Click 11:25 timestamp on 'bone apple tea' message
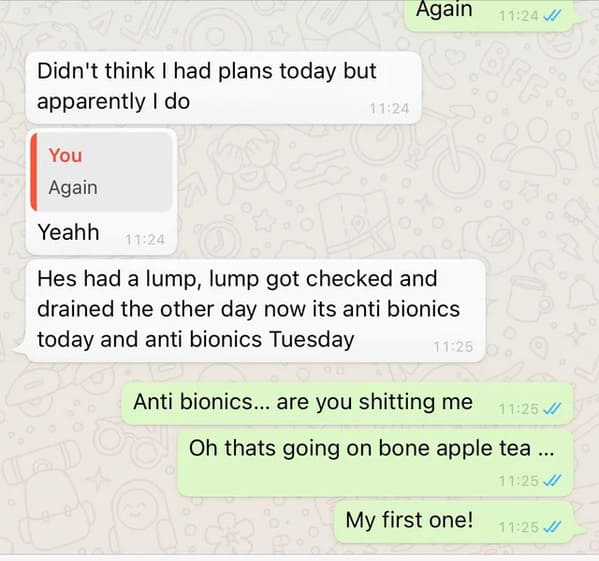 pyautogui.click(x=518, y=480)
